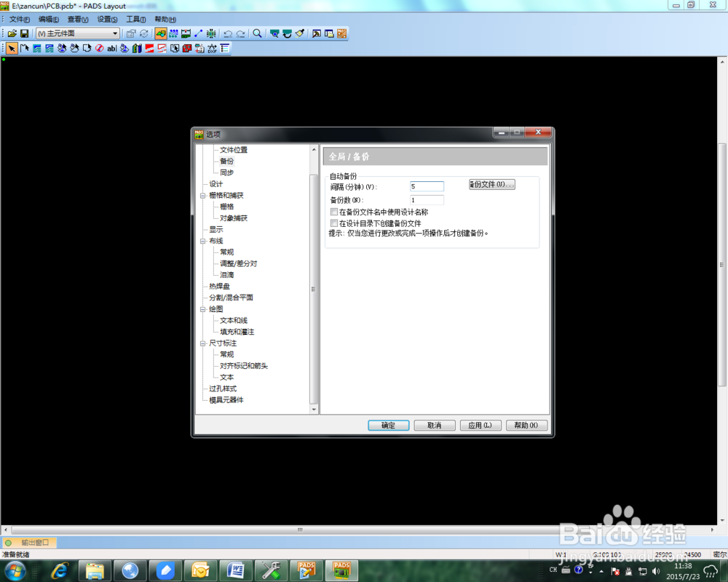Click the Windows Start button

[x=15, y=571]
